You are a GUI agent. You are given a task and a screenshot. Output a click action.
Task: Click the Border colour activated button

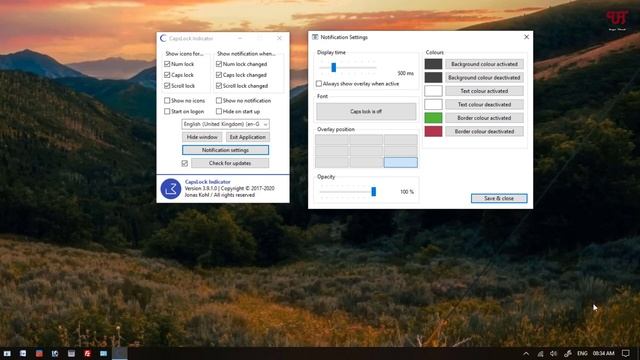pos(484,118)
